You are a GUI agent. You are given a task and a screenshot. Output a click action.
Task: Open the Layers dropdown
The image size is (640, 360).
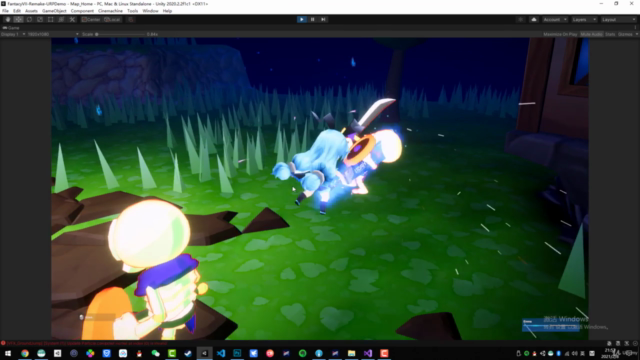(x=584, y=20)
